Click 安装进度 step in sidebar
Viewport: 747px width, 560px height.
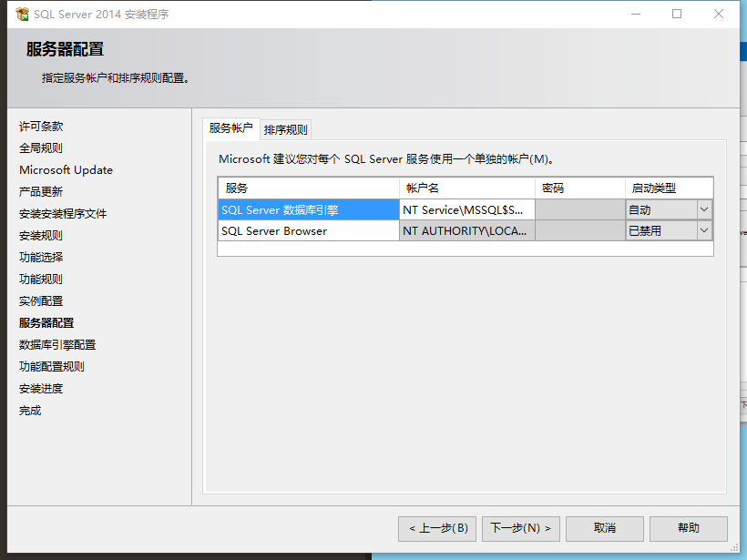click(x=41, y=389)
